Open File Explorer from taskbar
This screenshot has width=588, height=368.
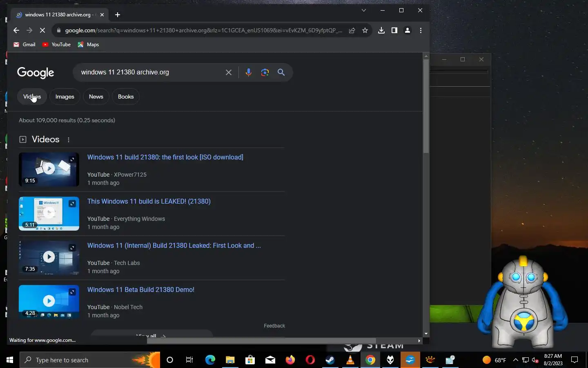230,360
